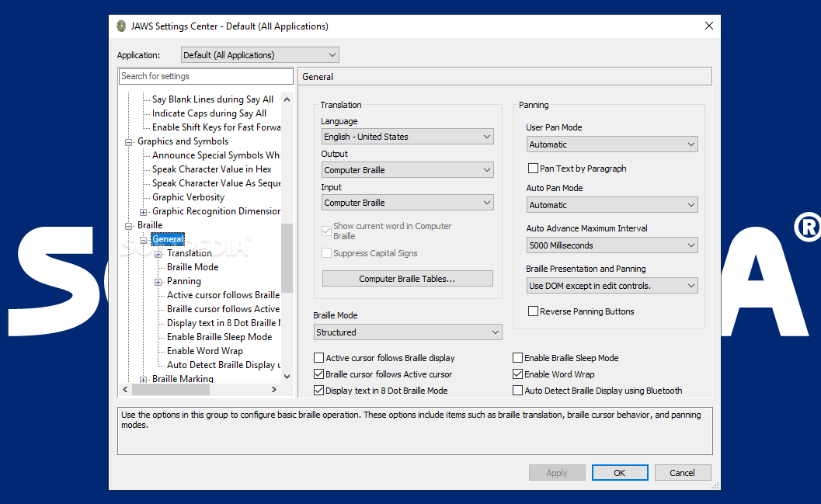Click tree scroll down arrow

287,377
